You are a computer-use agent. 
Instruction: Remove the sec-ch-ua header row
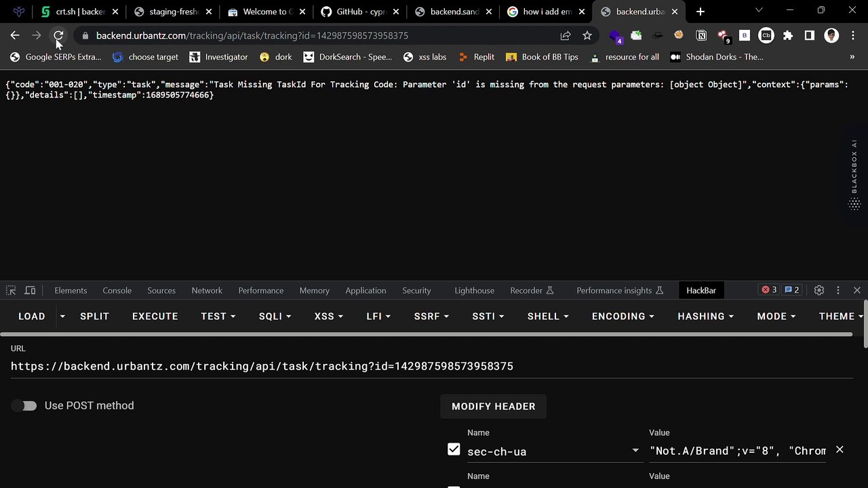click(x=840, y=449)
